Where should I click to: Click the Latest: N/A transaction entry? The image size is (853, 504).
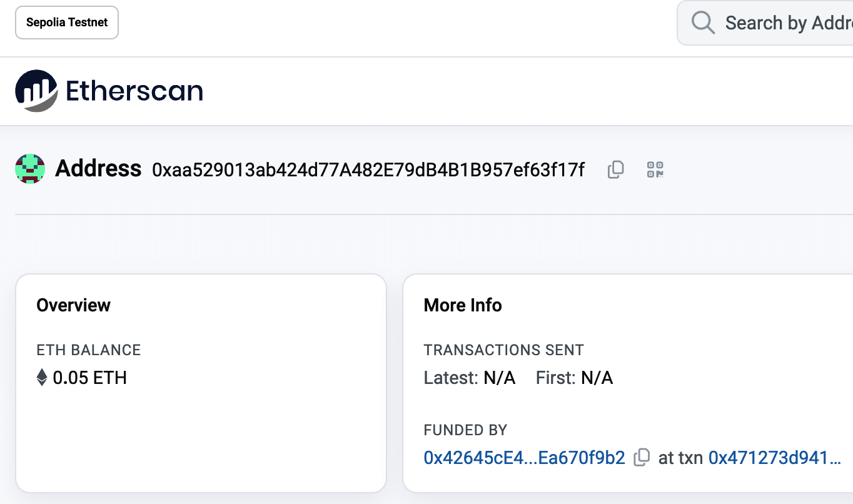470,378
